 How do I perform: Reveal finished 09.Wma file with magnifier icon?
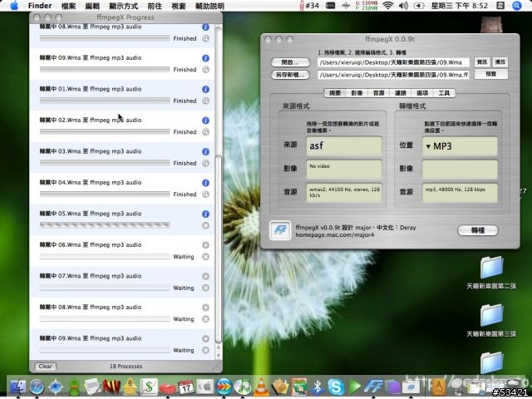[x=205, y=70]
